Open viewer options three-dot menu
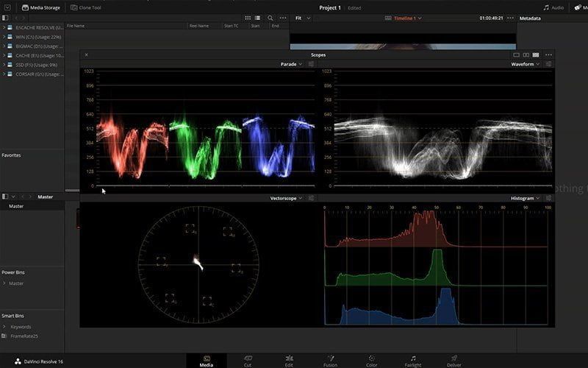 click(x=510, y=18)
